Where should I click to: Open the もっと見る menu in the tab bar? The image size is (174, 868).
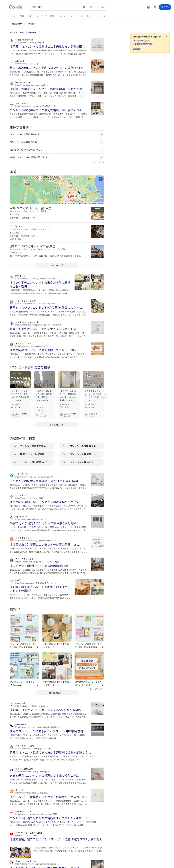85,16
